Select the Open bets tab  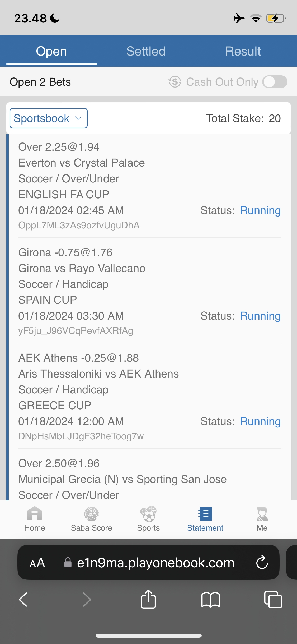(51, 51)
